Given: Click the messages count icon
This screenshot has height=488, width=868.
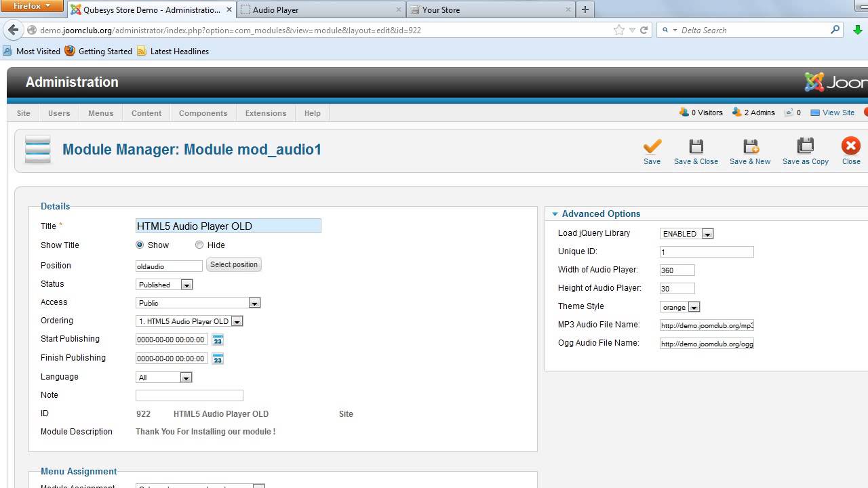Looking at the screenshot, I should (789, 113).
